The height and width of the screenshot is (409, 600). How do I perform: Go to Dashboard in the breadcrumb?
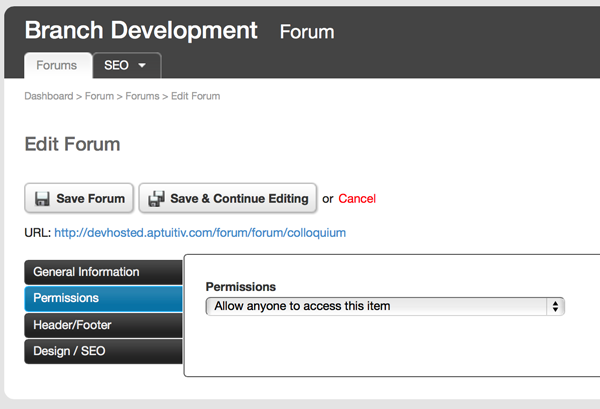pos(48,96)
